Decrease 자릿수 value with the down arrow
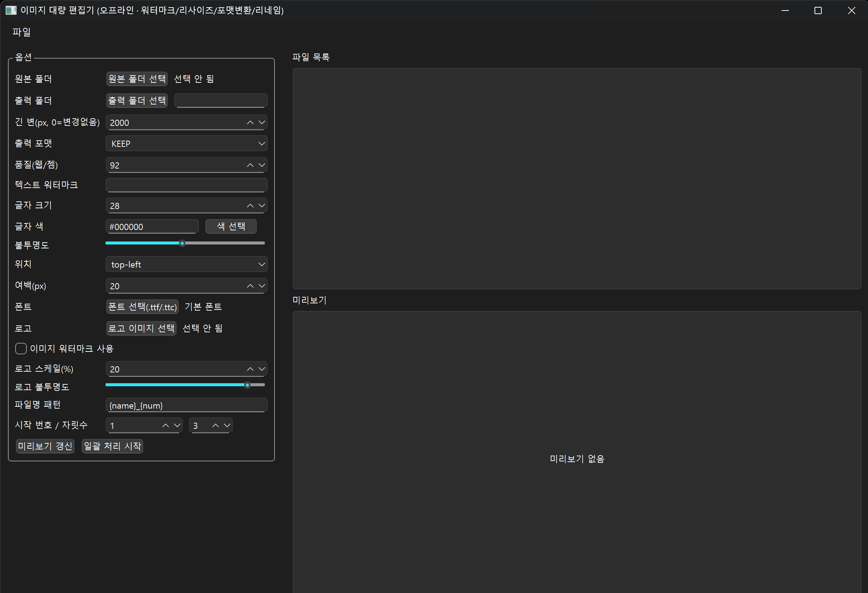 227,426
